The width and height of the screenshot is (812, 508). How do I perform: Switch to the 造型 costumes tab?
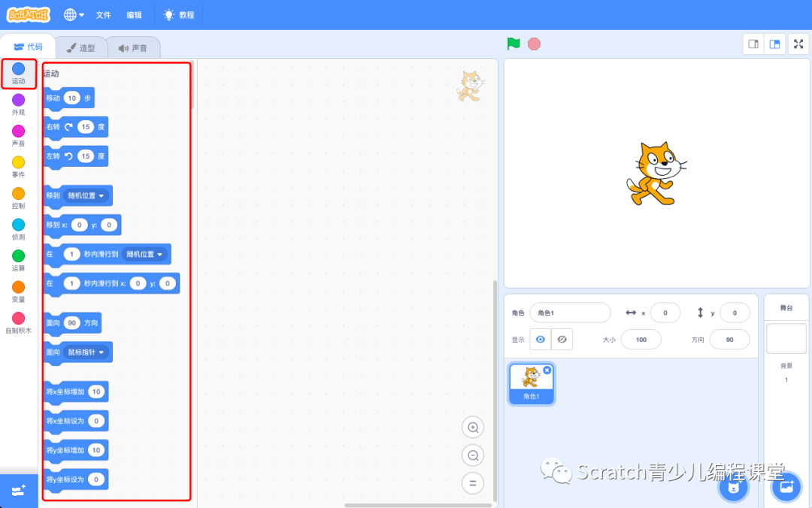tap(80, 48)
